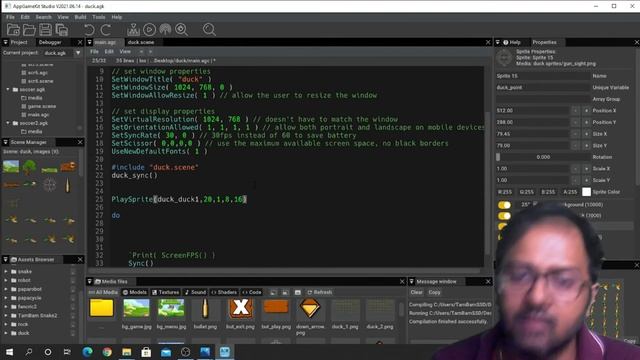Image resolution: width=640 pixels, height=360 pixels.
Task: Switch to the duck.scene tab
Action: 141,42
